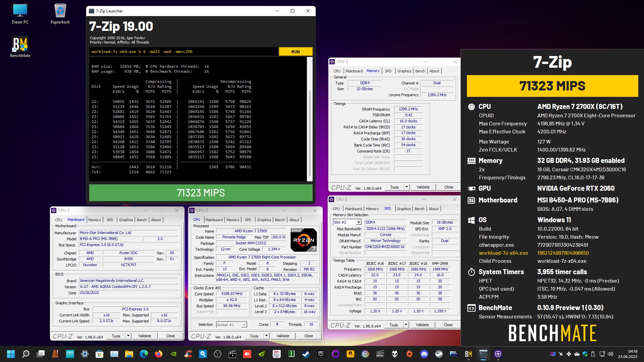This screenshot has width=644, height=362.
Task: Select Memory tab in CPU-Z Mainboard window
Action: [95, 220]
